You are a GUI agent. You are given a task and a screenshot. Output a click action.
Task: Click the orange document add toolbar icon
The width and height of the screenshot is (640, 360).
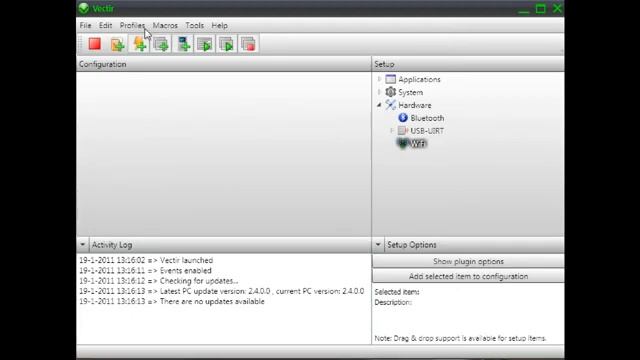(x=118, y=44)
